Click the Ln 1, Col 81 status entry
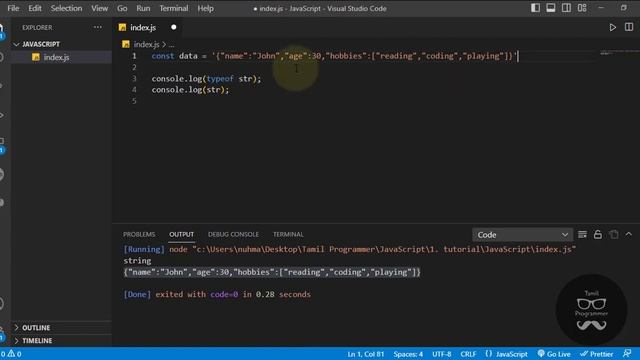The height and width of the screenshot is (360, 640). (365, 354)
